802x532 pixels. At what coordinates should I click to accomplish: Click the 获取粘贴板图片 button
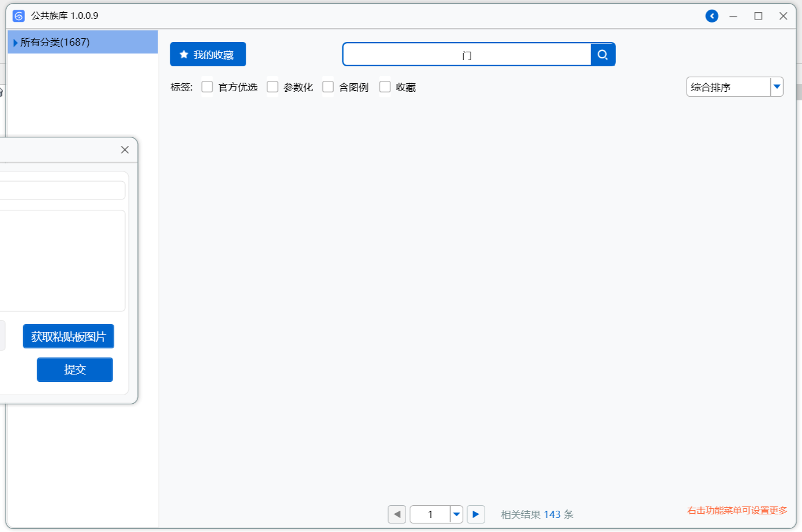coord(69,336)
